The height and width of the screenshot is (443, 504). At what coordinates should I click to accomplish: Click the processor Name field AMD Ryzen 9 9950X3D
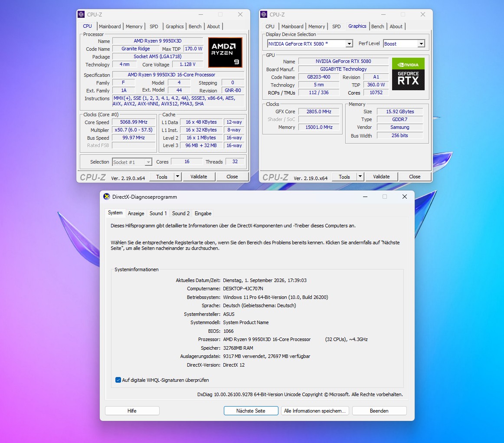coord(157,41)
